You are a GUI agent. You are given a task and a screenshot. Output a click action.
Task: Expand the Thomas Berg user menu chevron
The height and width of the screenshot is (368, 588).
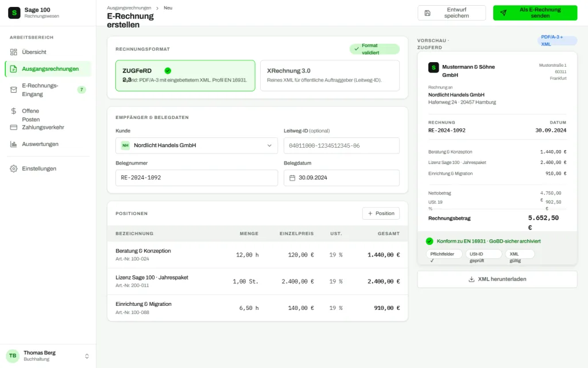click(87, 356)
